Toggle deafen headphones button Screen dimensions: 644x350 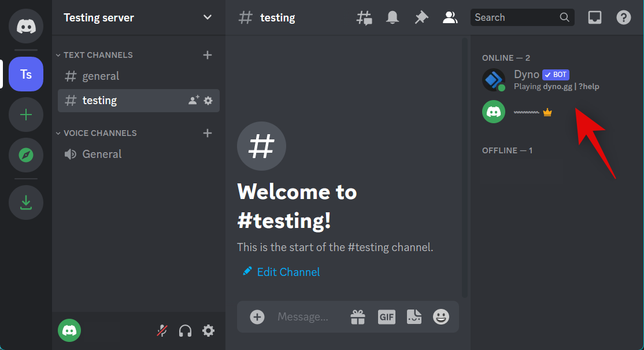pos(186,331)
